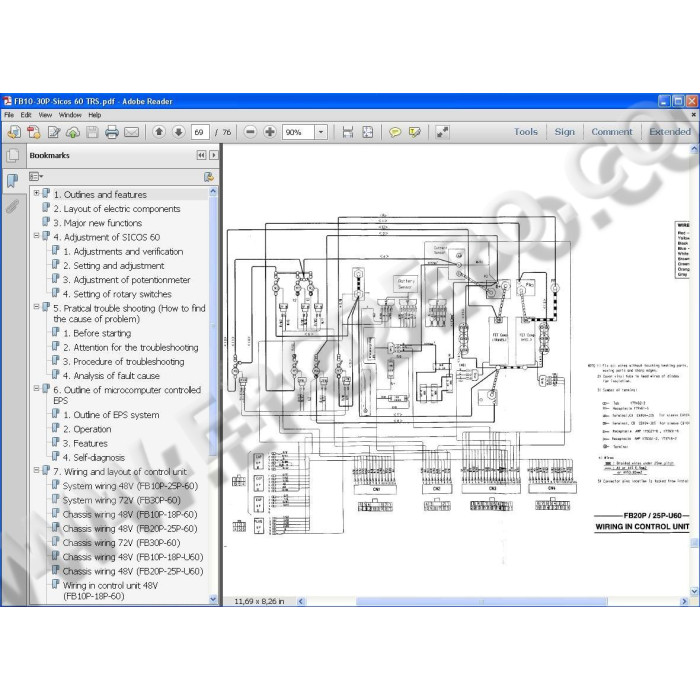This screenshot has width=700, height=700.
Task: Click document horizontal scroll right arrow
Action: click(x=684, y=601)
